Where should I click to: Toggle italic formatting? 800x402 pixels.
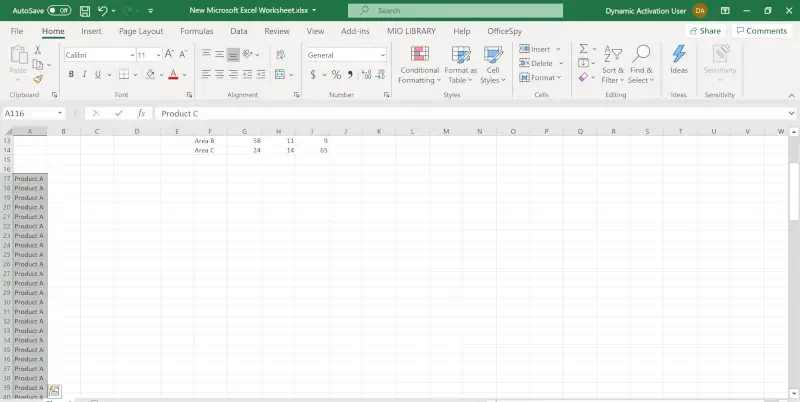click(x=85, y=75)
